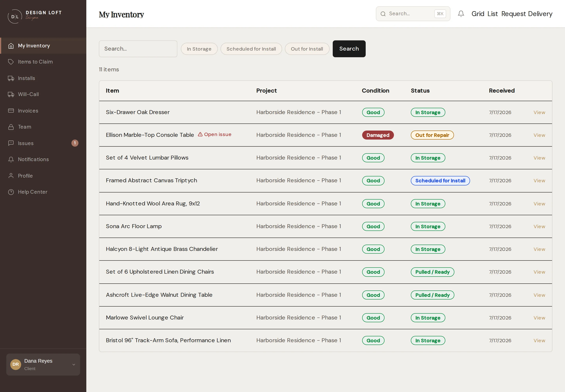
Task: Click the lock icon beside Team
Action: point(11,127)
